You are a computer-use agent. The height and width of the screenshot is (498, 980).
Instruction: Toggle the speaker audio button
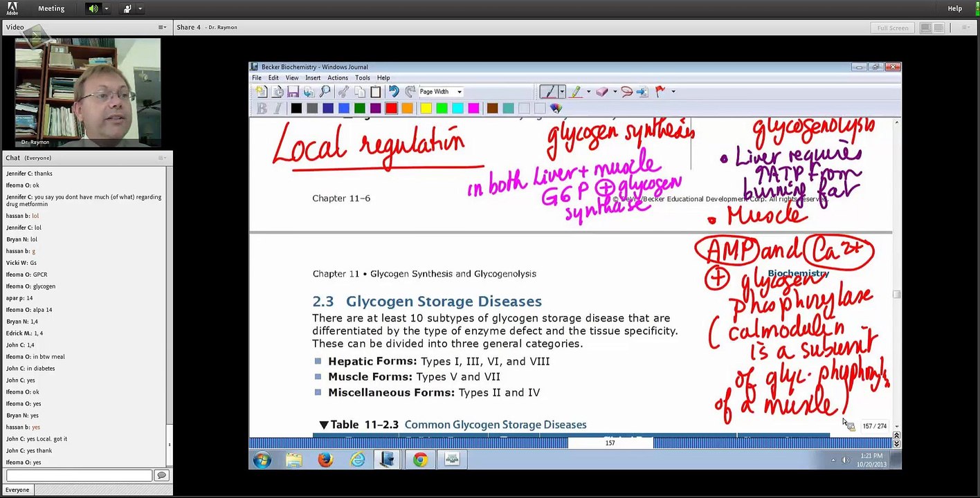click(x=93, y=8)
